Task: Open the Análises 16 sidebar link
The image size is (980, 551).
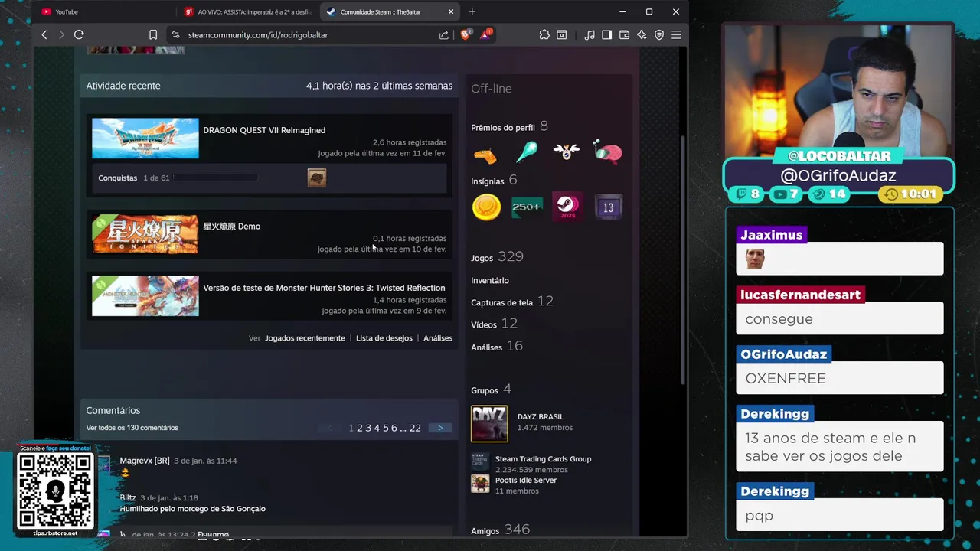Action: (x=497, y=346)
